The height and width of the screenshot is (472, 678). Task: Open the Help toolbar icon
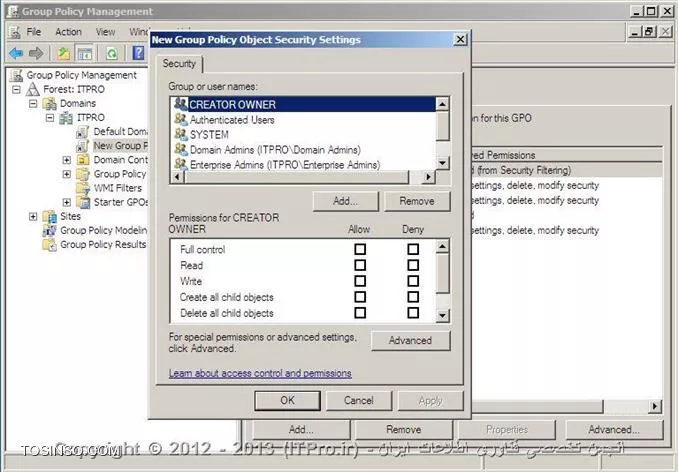(138, 53)
